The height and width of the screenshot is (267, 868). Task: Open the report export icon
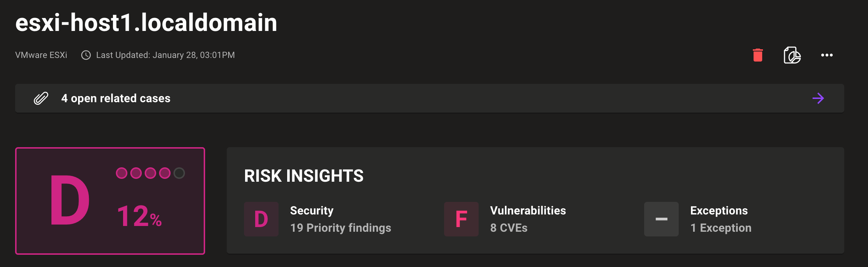[792, 55]
